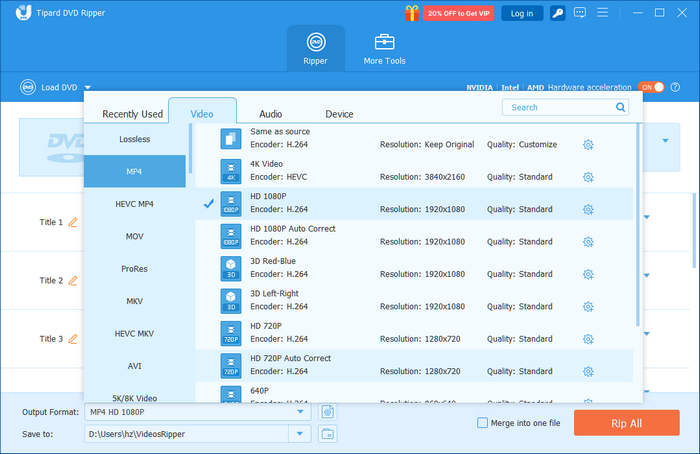Click the format category list scrollbar
This screenshot has height=454, width=700.
click(190, 149)
